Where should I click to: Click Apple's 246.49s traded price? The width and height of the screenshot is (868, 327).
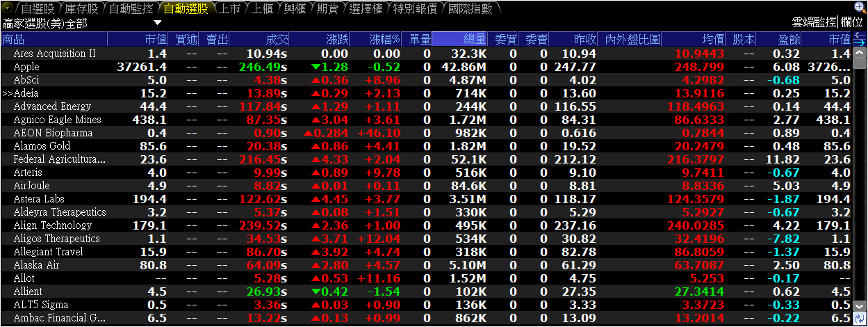(263, 67)
